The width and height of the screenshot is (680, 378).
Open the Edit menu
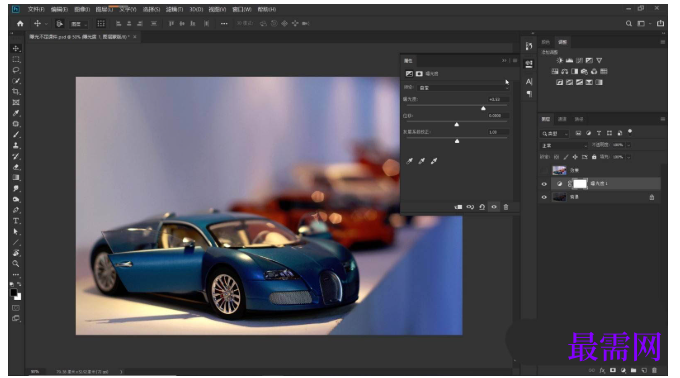coord(59,9)
